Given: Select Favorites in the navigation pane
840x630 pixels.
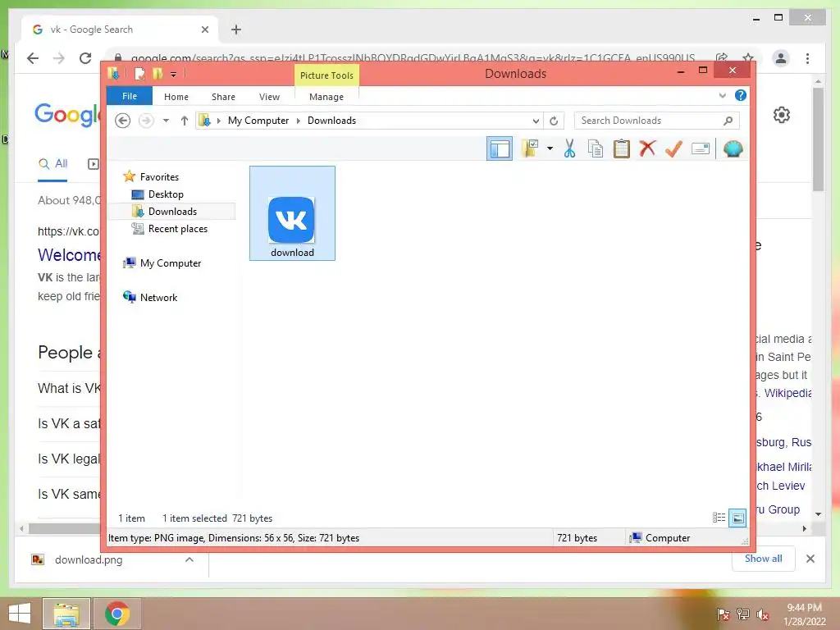Looking at the screenshot, I should (159, 177).
